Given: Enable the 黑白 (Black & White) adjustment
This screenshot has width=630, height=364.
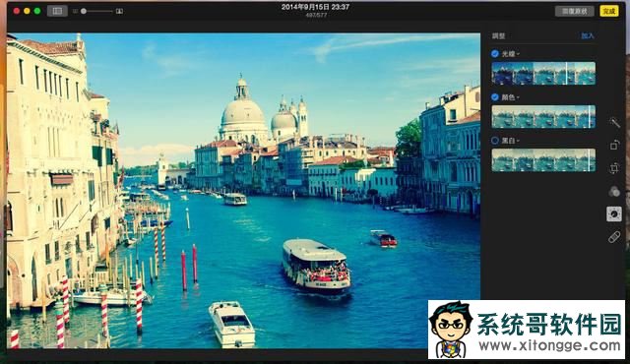Looking at the screenshot, I should [x=495, y=141].
